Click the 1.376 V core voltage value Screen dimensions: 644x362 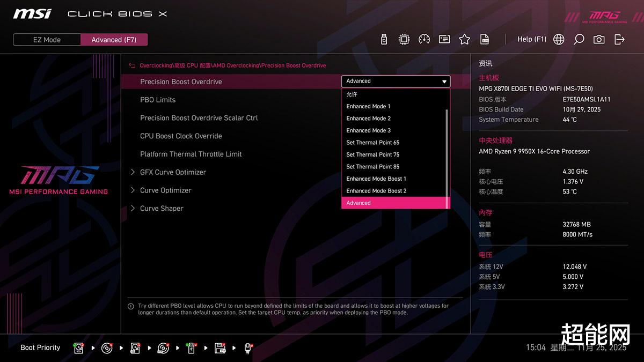[573, 182]
